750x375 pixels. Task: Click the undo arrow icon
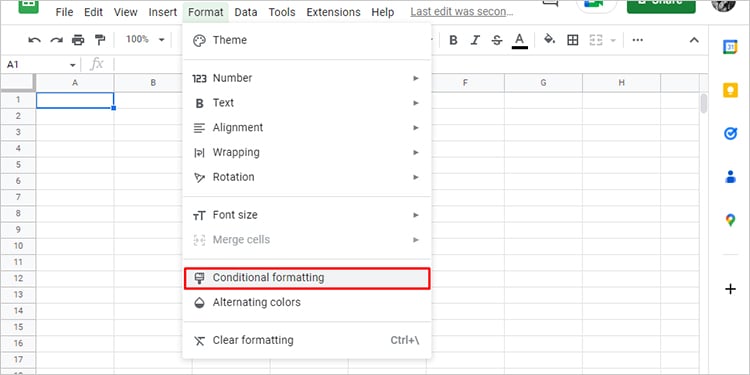pyautogui.click(x=34, y=40)
